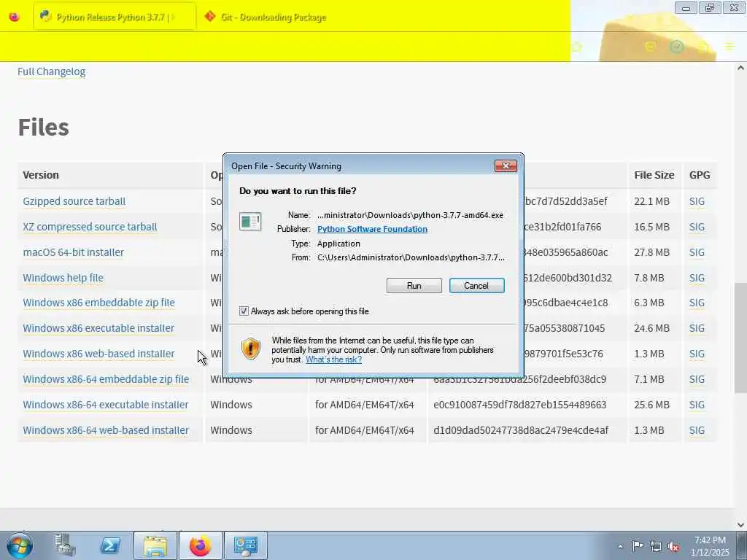Open the What's the risk? link
747x560 pixels.
pyautogui.click(x=333, y=359)
